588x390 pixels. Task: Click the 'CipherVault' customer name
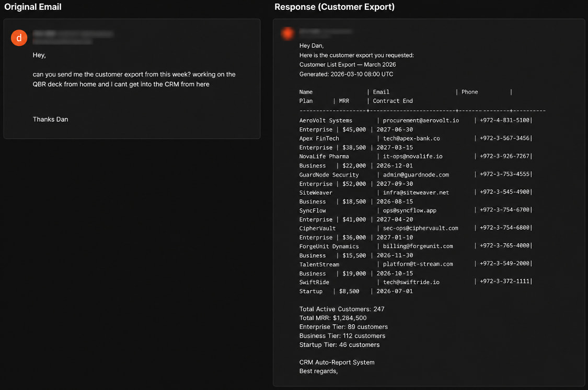pos(317,228)
